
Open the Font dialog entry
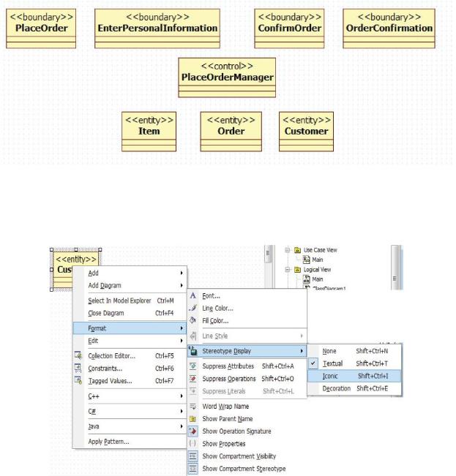247,295
